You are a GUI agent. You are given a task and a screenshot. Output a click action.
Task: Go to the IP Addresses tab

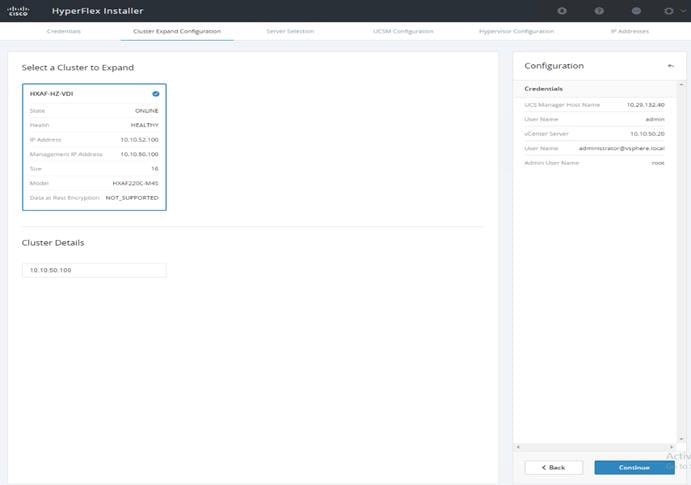pos(630,31)
